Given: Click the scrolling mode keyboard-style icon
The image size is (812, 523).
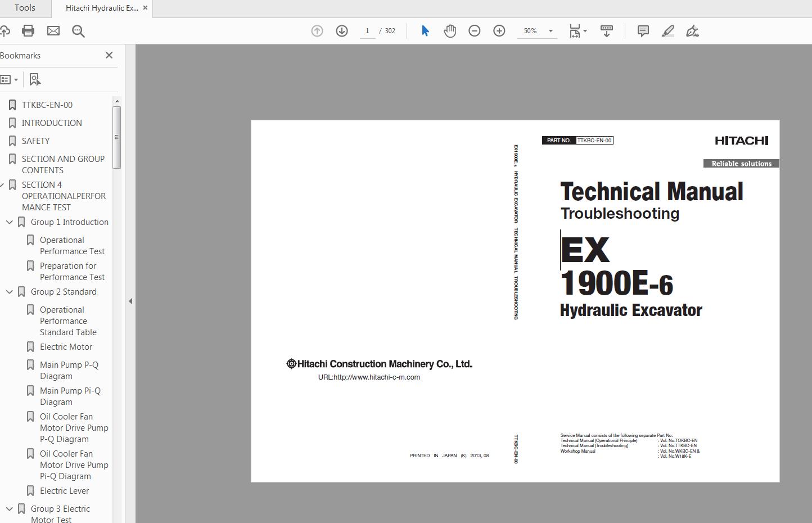Looking at the screenshot, I should click(607, 31).
